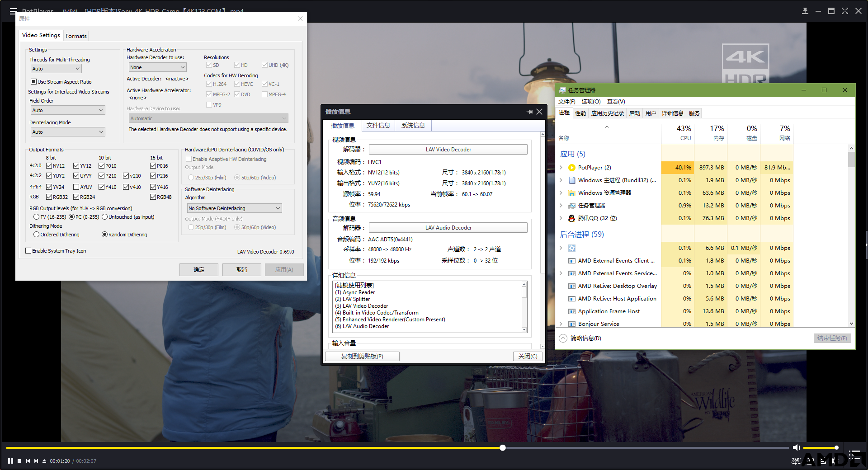The height and width of the screenshot is (470, 868).
Task: Click the Close button (关闭) in playback info
Action: [x=528, y=357]
